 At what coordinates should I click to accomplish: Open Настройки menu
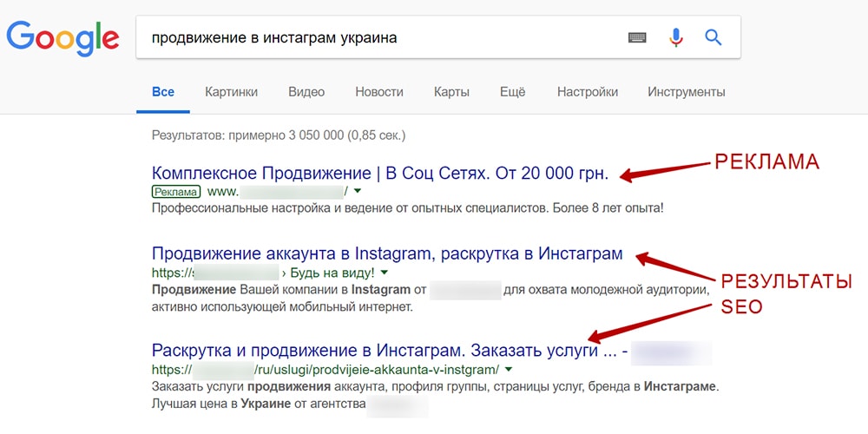tap(588, 92)
